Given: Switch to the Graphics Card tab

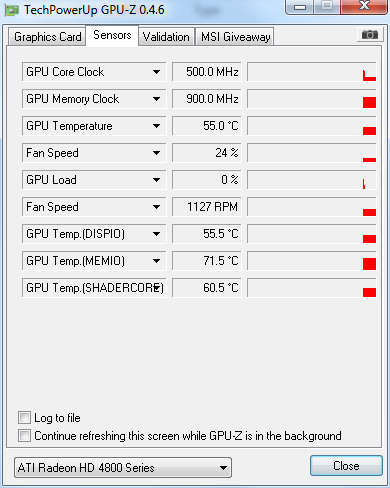Looking at the screenshot, I should (x=47, y=37).
